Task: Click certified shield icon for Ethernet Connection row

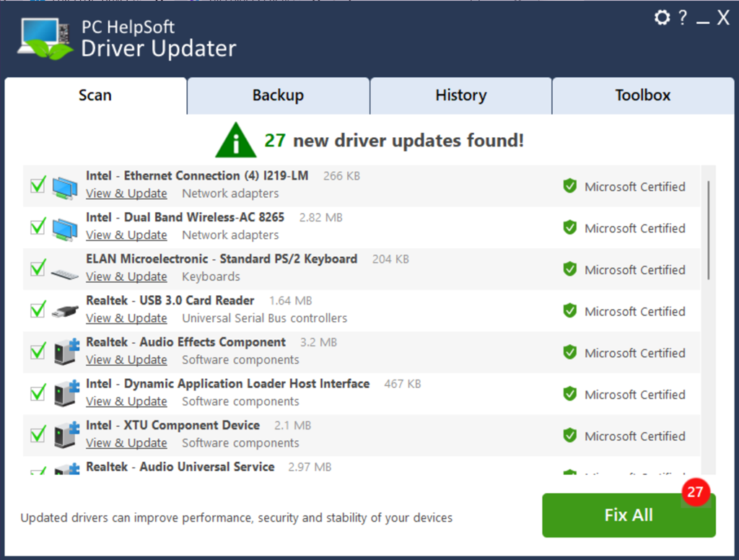Action: [x=570, y=186]
